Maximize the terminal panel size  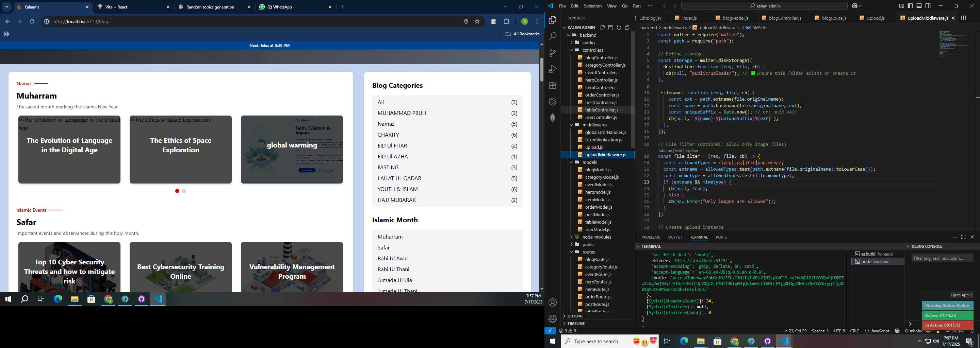(x=963, y=237)
